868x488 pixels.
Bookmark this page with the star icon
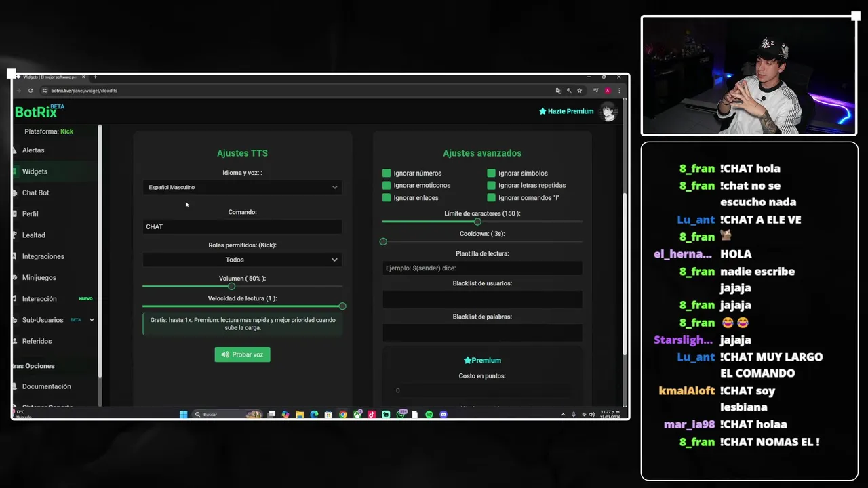tap(579, 91)
